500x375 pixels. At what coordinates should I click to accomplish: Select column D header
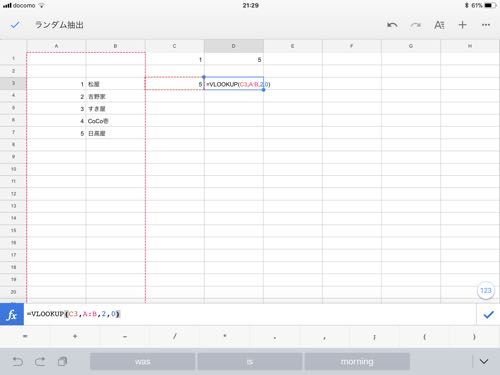tap(234, 46)
